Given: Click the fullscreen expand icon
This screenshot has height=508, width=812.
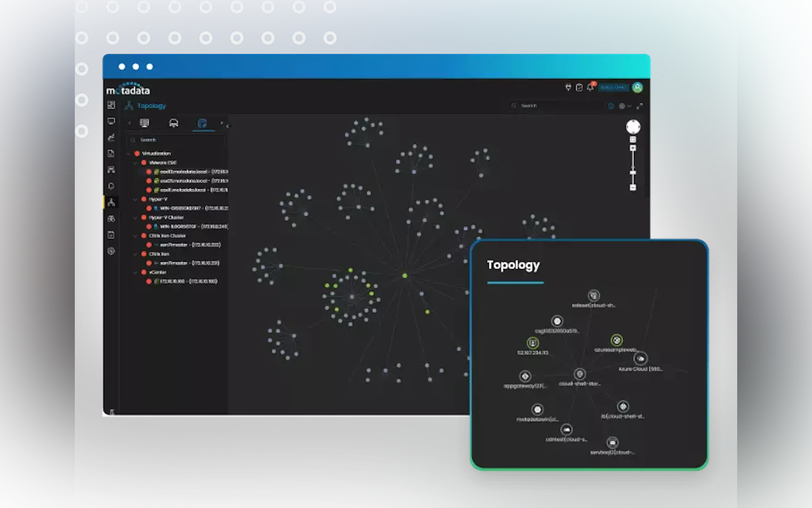Looking at the screenshot, I should 640,106.
